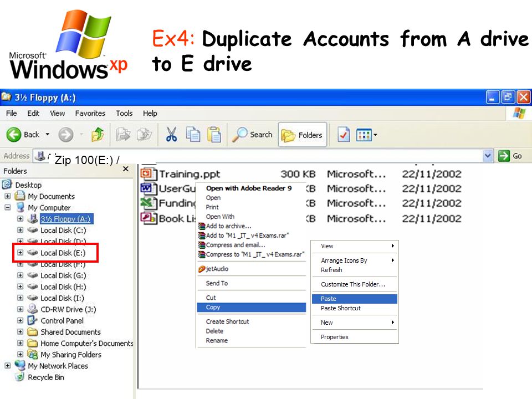
Task: Go up one folder level
Action: point(98,135)
